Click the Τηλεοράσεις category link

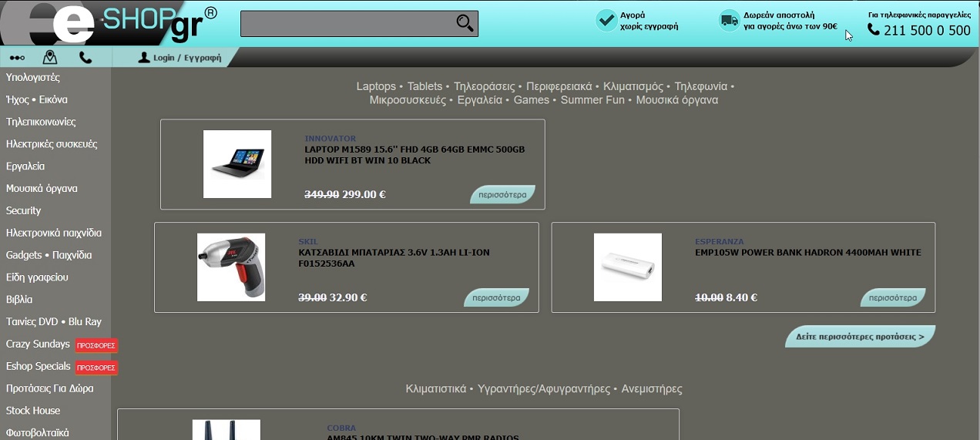click(483, 86)
